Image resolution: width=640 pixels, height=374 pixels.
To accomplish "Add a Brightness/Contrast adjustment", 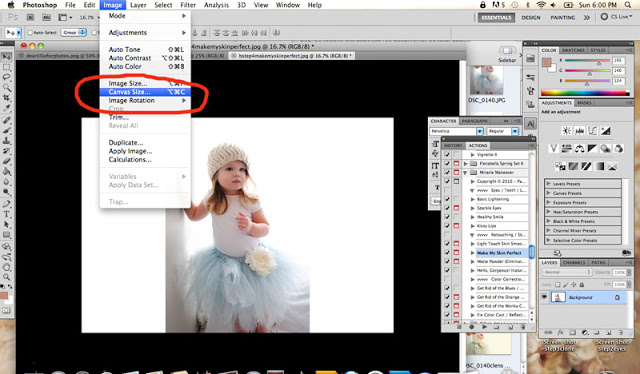I will point(567,131).
